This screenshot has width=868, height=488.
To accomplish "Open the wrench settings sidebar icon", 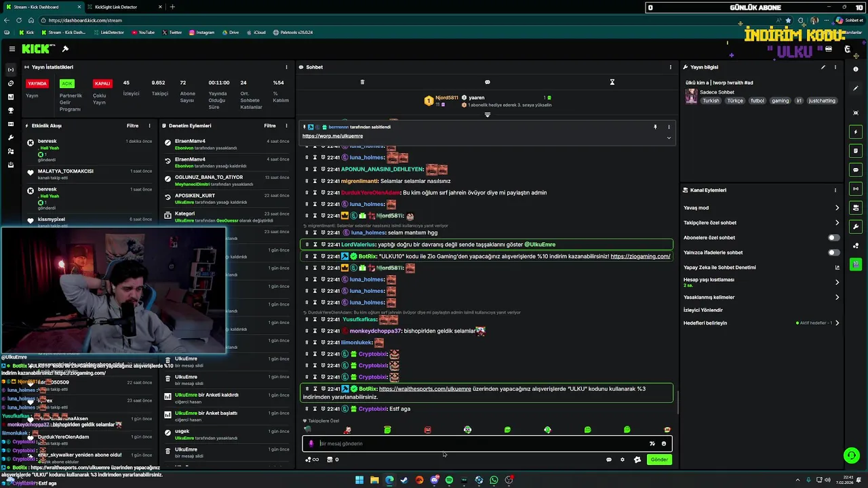I will [x=11, y=138].
